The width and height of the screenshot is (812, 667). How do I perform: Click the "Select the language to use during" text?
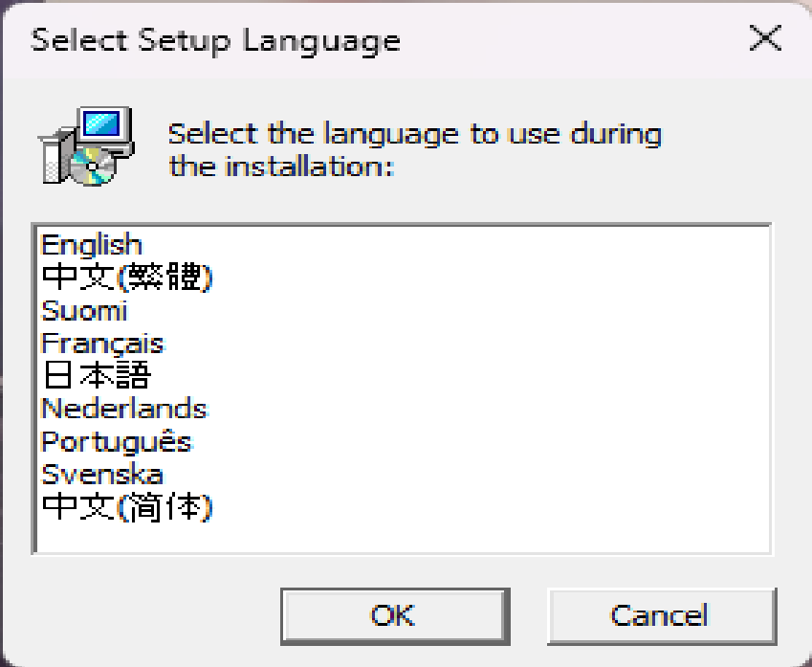(414, 133)
